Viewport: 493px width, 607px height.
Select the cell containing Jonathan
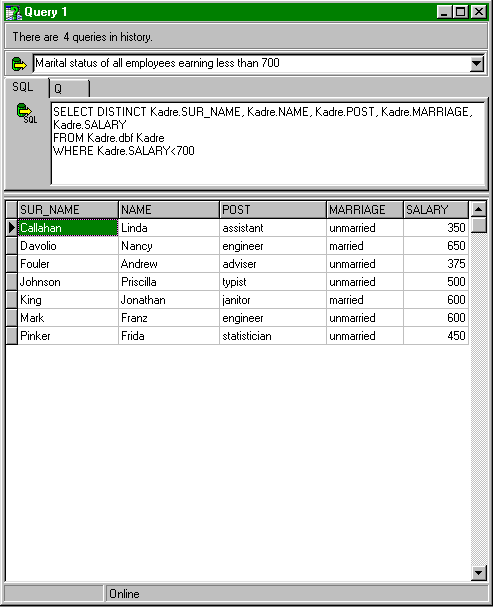coord(169,300)
